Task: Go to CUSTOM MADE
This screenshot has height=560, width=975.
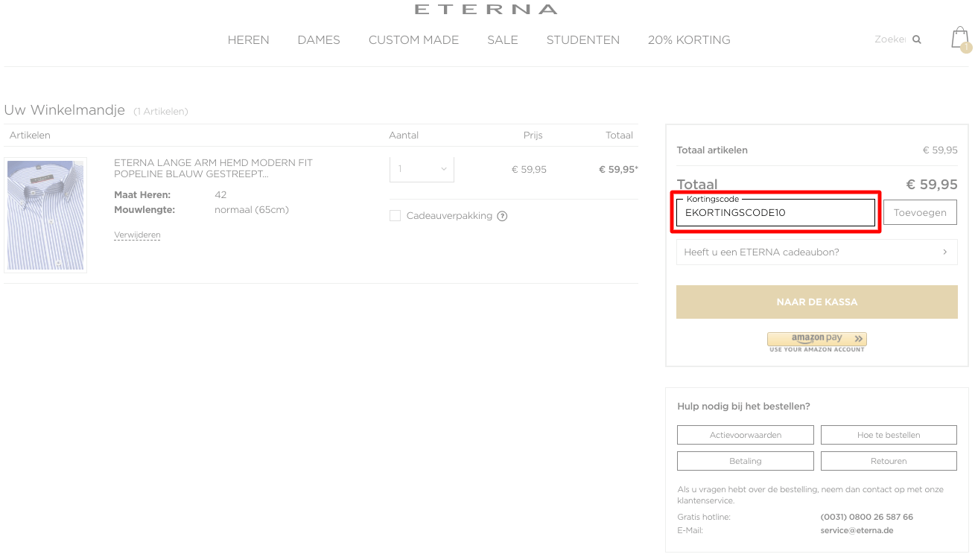Action: tap(413, 40)
